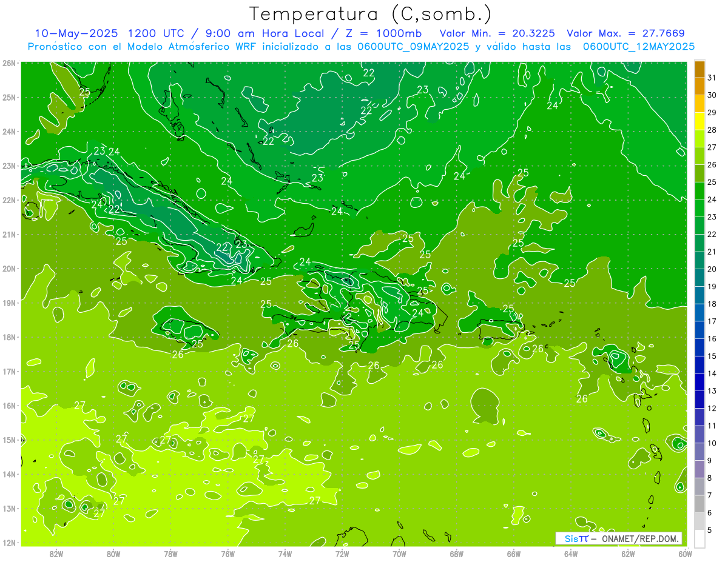Click the "16" value on the color legend
This screenshot has height=562, width=728.
tap(712, 339)
